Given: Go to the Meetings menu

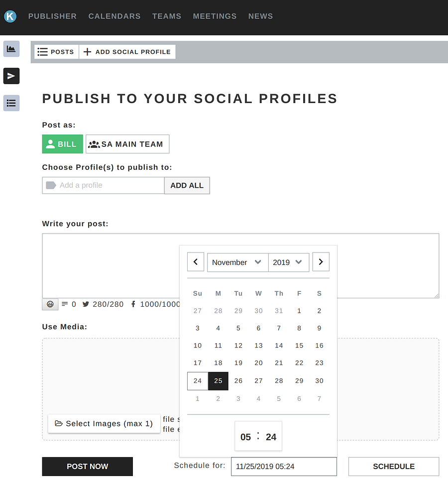Looking at the screenshot, I should pyautogui.click(x=215, y=16).
